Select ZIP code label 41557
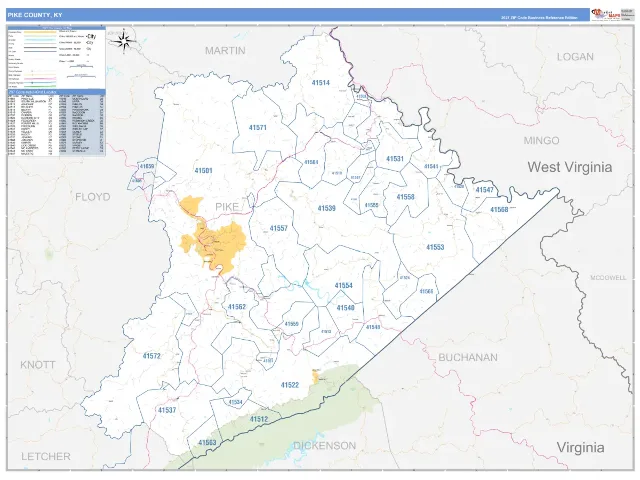 278,229
